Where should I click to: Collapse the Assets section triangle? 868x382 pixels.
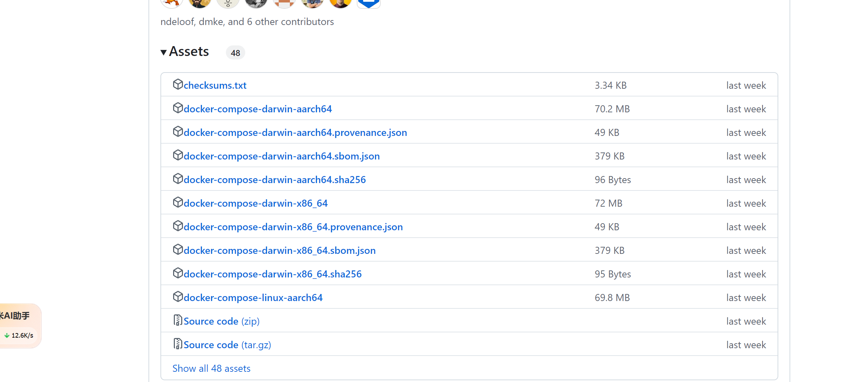point(164,52)
